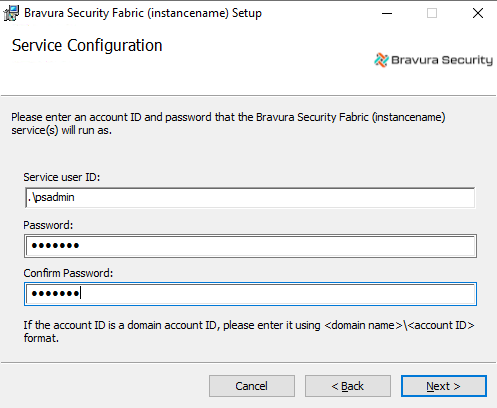Click the Bravura Security logo emblem
This screenshot has width=497, height=408.
coord(381,60)
